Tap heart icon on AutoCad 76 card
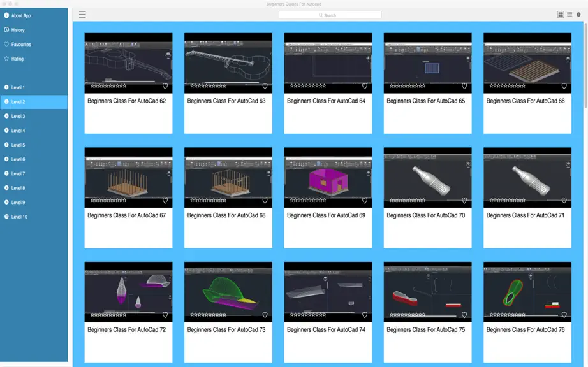 pyautogui.click(x=564, y=315)
